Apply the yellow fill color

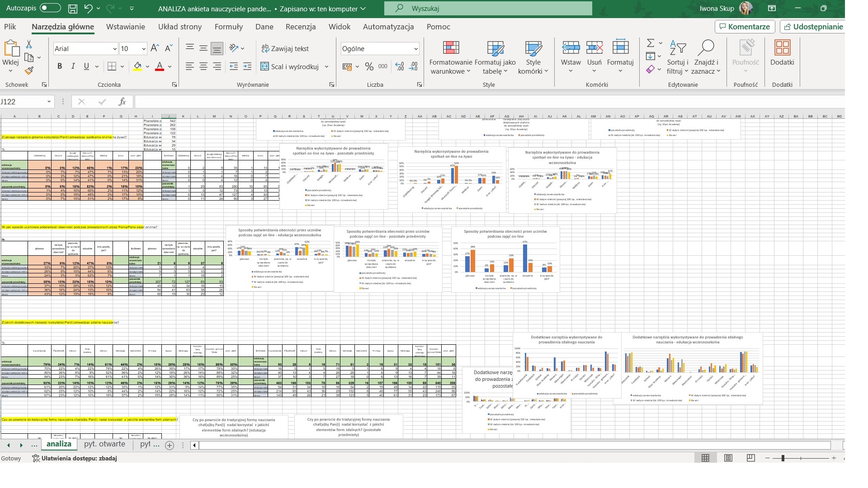pos(137,66)
